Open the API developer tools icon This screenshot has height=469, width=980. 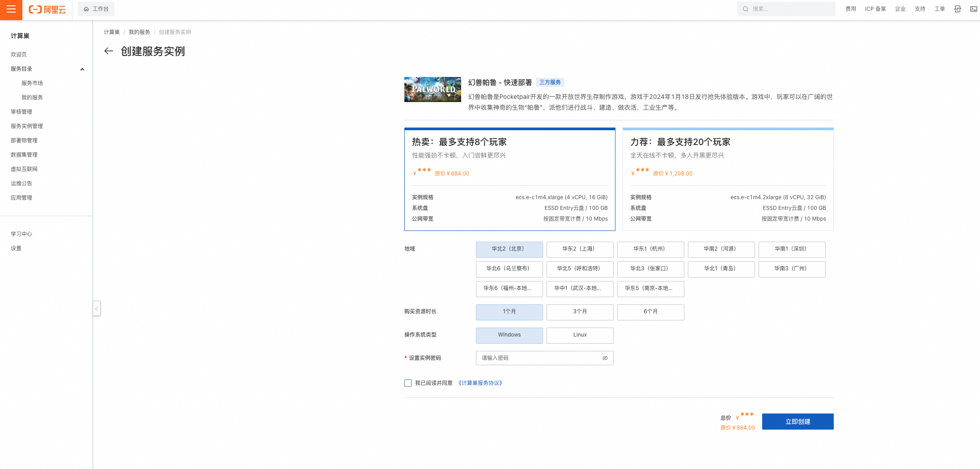[957, 9]
